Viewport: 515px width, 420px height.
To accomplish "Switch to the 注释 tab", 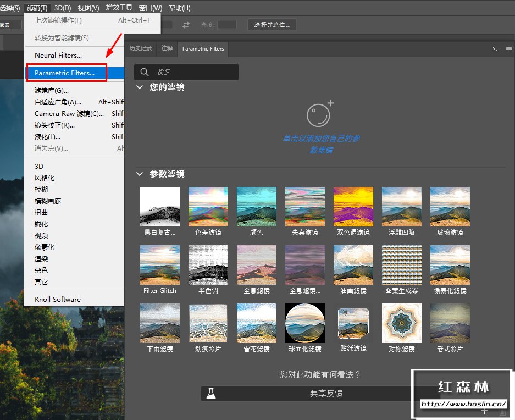I will coord(167,48).
